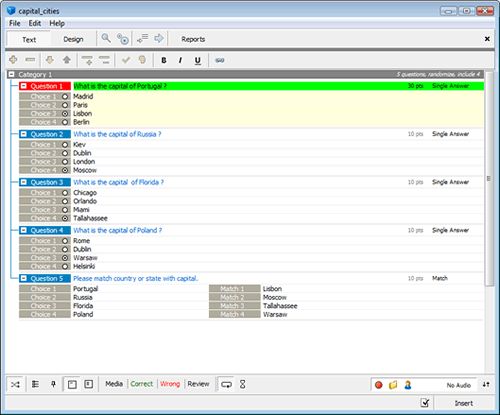Viewport: 500px width, 415px height.
Task: Click the Insert button
Action: (464, 403)
